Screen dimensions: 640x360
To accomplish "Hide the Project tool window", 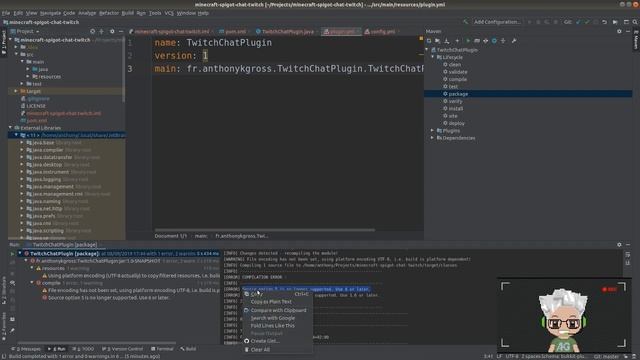I will [x=121, y=31].
